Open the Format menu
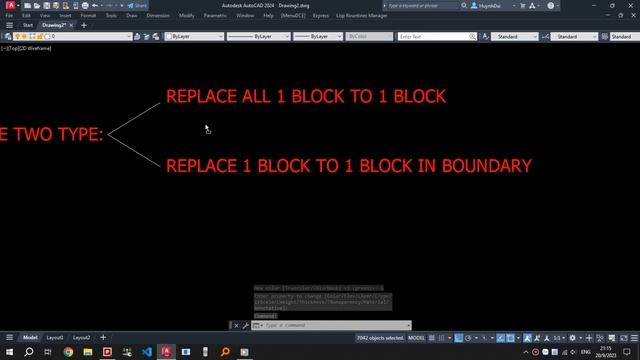640x360 pixels. click(x=88, y=16)
